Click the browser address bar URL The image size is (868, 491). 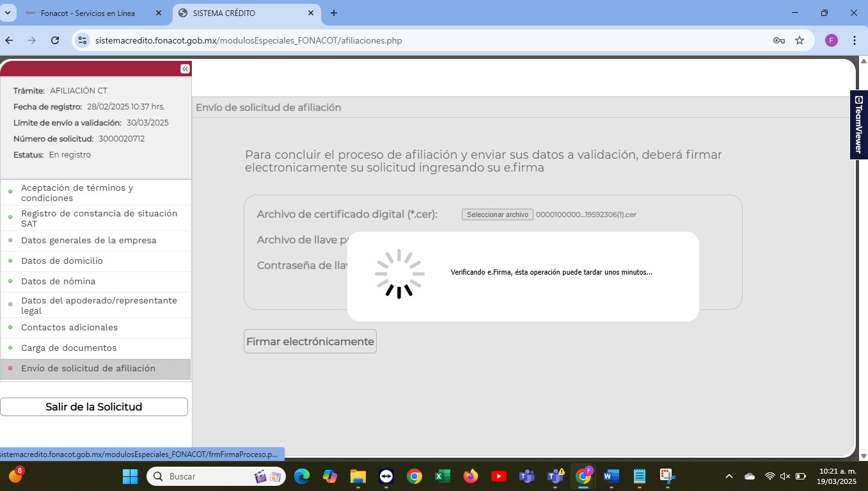248,40
